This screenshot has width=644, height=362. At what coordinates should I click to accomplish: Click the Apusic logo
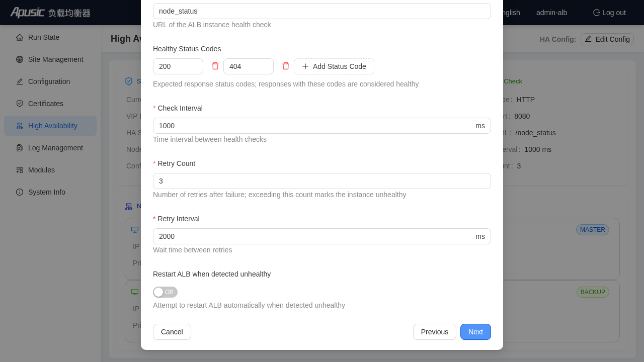click(x=50, y=13)
